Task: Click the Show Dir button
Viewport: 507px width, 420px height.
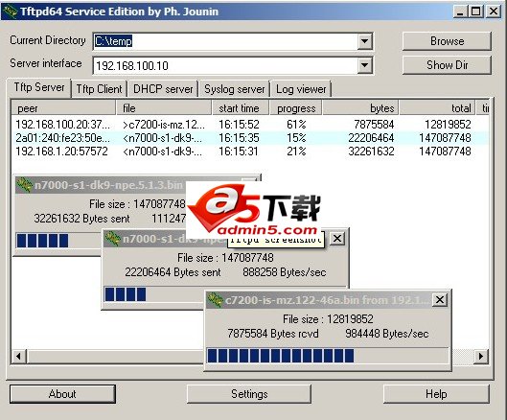Action: click(447, 65)
